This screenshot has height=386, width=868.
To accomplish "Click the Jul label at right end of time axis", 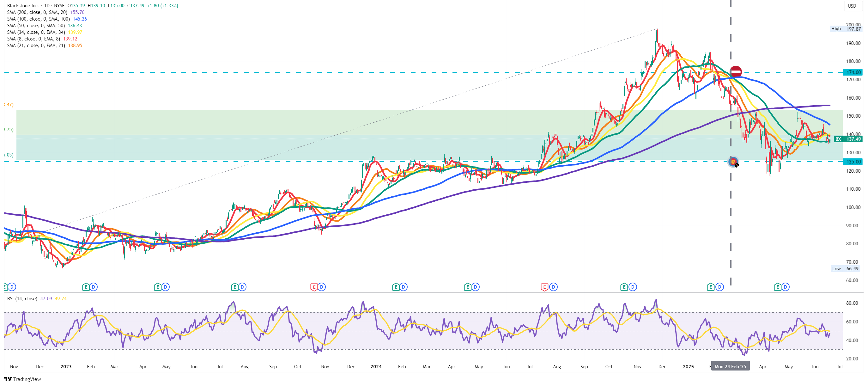I will coord(839,366).
